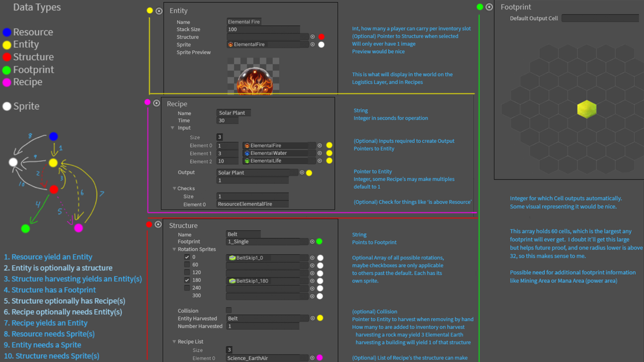Click the target icon next to the Footprint panel title

pos(489,7)
